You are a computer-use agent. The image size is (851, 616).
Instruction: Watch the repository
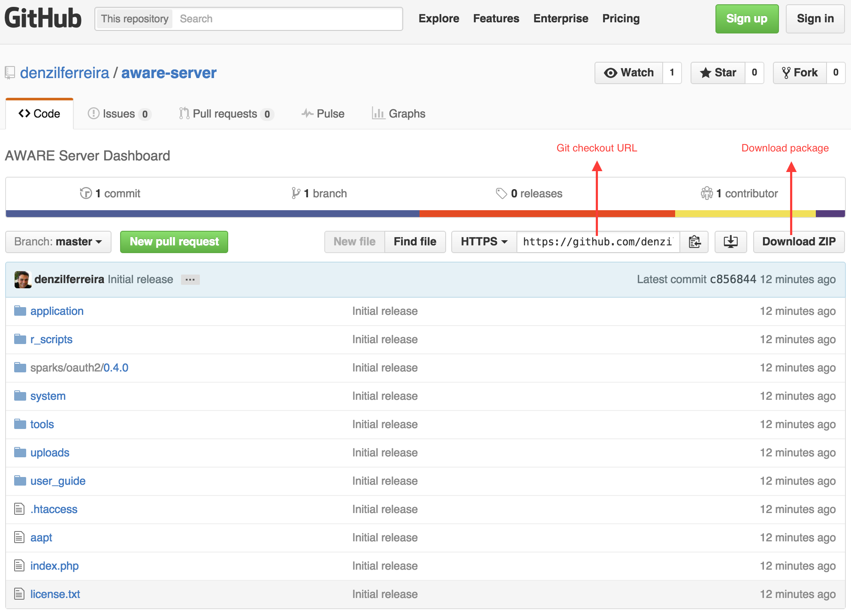coord(628,73)
